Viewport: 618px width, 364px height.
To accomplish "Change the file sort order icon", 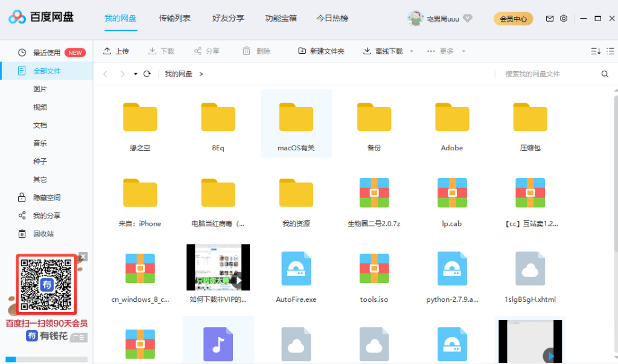I will tap(596, 51).
